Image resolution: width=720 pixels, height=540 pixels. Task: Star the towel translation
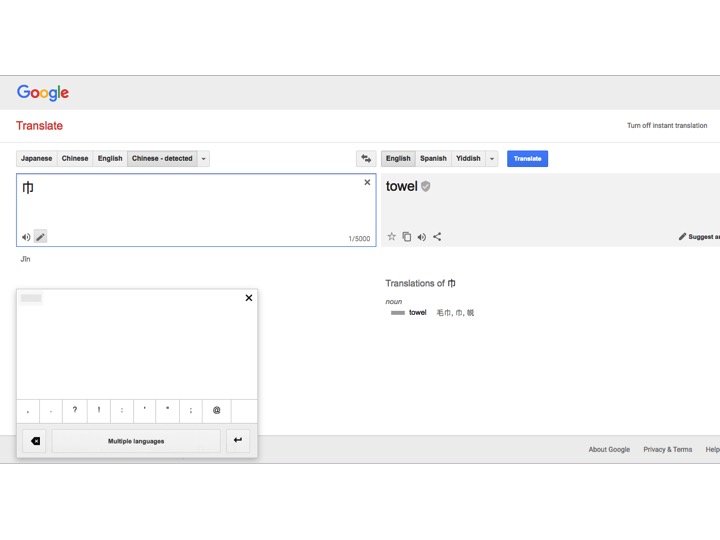pyautogui.click(x=391, y=236)
